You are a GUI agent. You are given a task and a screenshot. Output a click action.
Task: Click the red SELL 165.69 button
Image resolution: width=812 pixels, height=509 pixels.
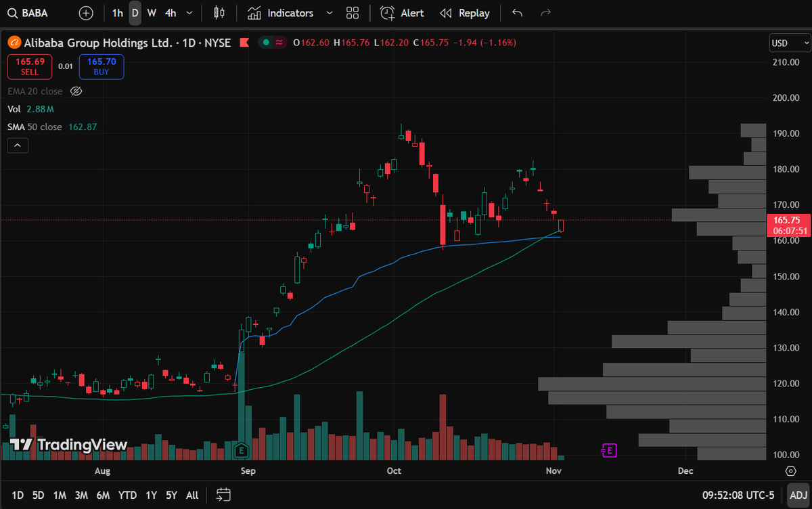29,66
